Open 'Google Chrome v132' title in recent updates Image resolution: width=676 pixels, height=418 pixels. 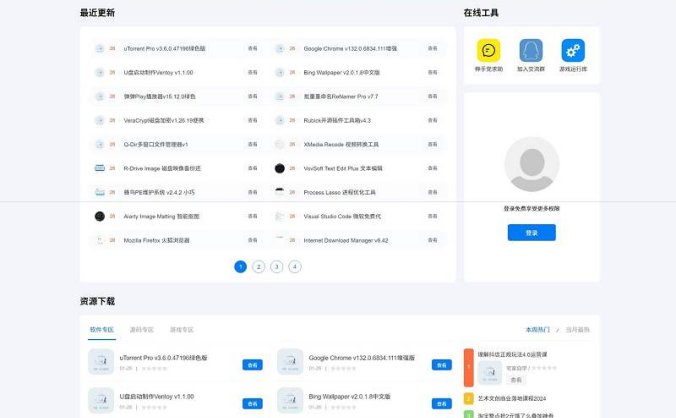[350, 49]
